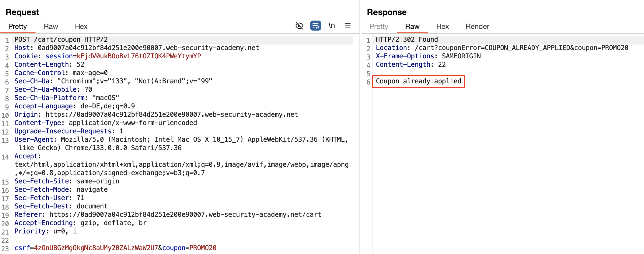
Task: Click the PROMO20 coupon value in request body
Action: coord(203,248)
